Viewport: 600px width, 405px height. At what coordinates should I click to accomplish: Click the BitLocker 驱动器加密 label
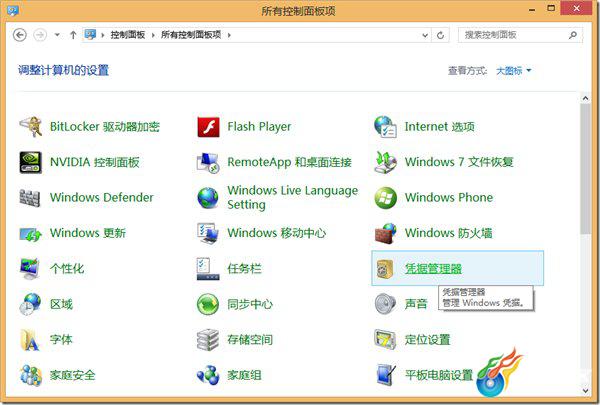[105, 127]
